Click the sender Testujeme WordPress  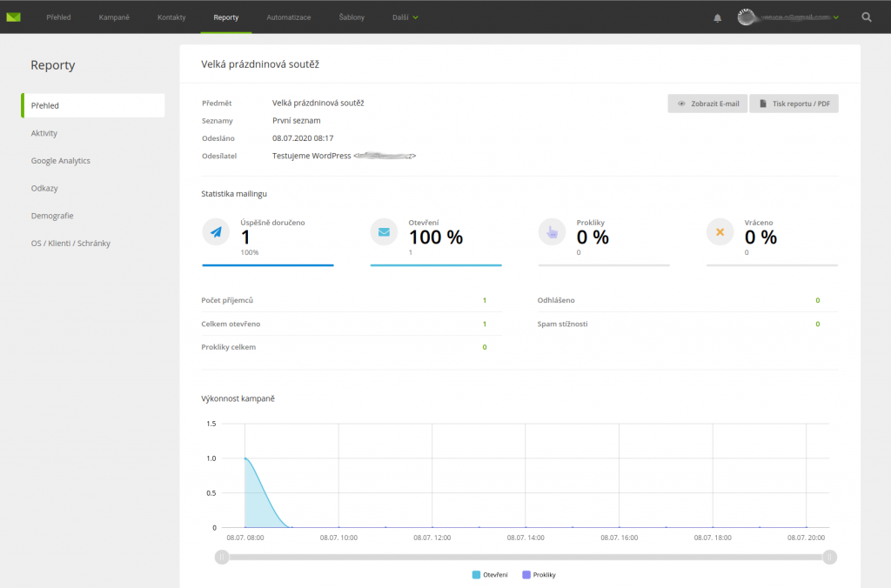pos(312,156)
